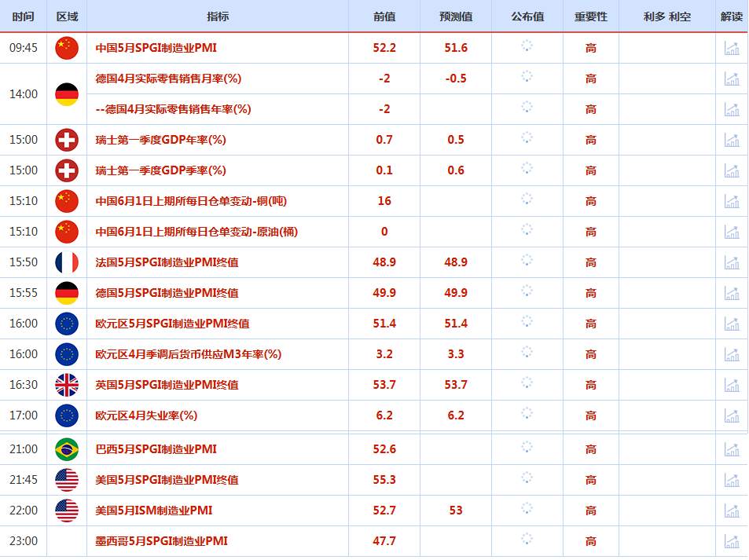Screen dimensions: 749x560
Task: Open chart analysis for 中国5月SPGI制造业PMI
Action: [732, 48]
